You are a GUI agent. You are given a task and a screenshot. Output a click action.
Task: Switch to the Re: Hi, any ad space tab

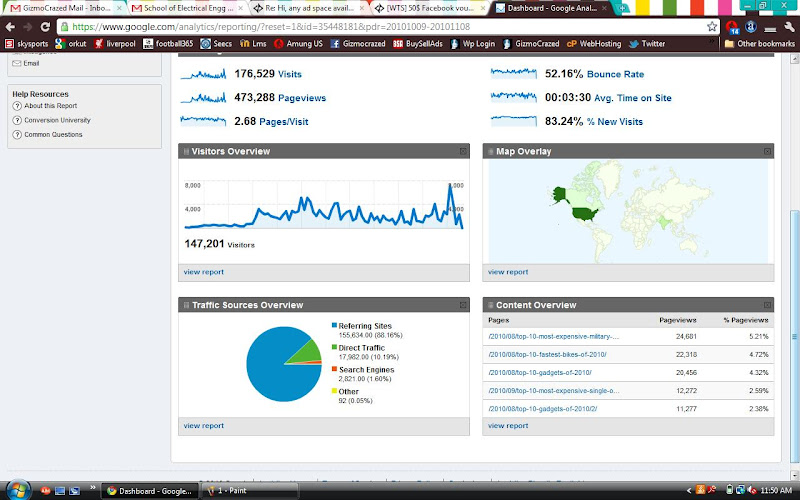pos(309,8)
